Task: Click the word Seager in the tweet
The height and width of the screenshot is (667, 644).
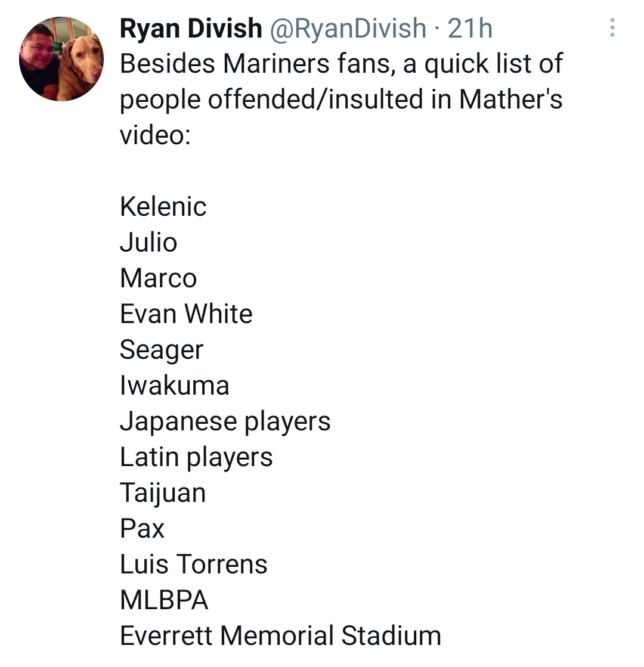Action: tap(162, 349)
